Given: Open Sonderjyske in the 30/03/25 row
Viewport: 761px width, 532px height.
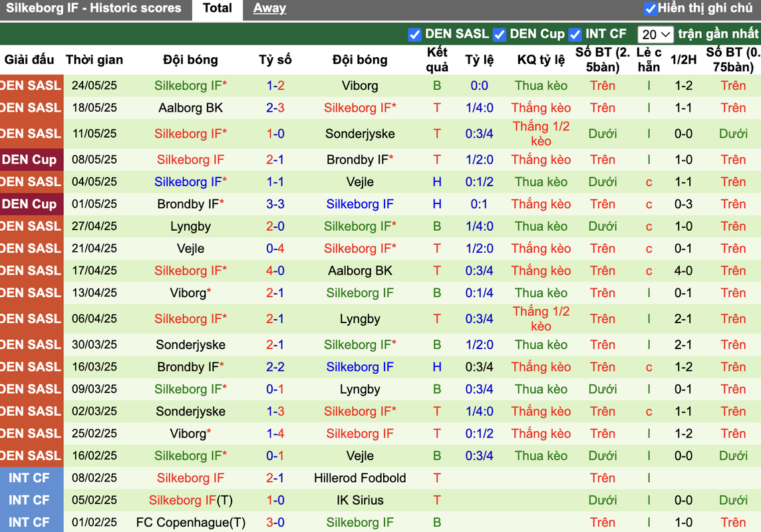Looking at the screenshot, I should (x=191, y=345).
